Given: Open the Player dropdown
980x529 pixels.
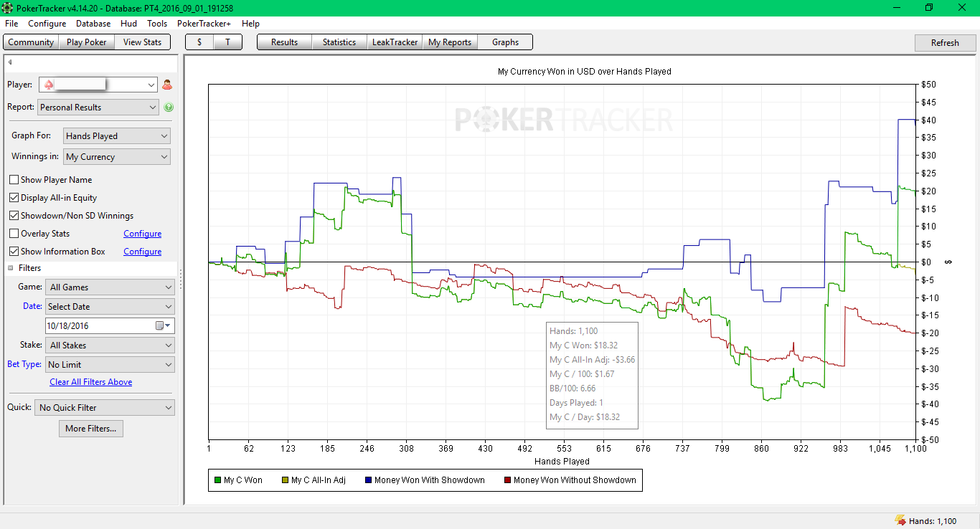Looking at the screenshot, I should pyautogui.click(x=98, y=85).
